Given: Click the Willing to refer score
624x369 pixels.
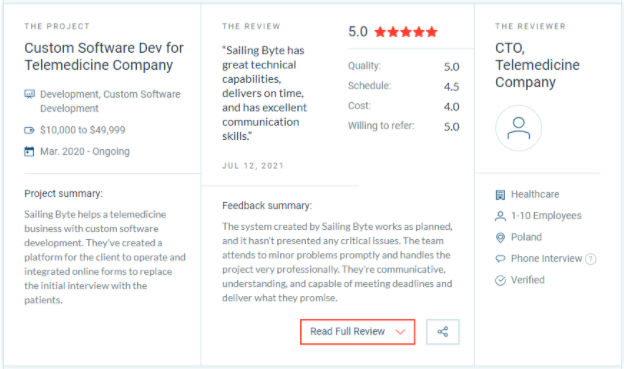Looking at the screenshot, I should (452, 127).
